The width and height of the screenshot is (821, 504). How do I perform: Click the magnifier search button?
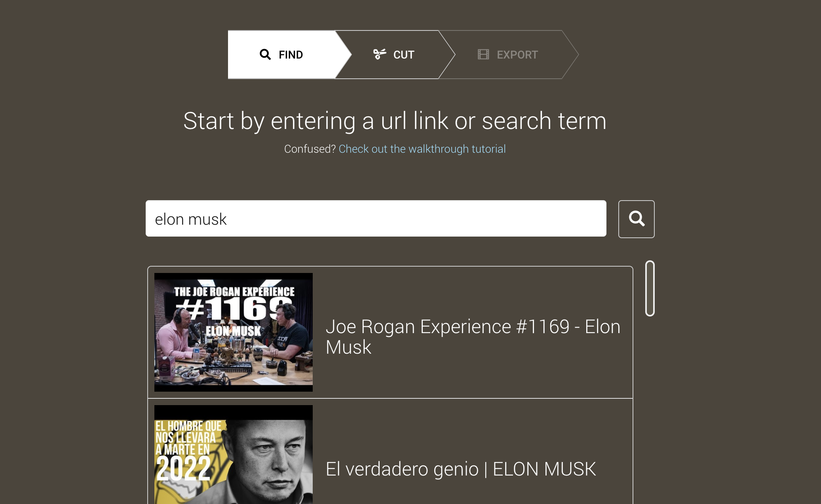point(636,219)
